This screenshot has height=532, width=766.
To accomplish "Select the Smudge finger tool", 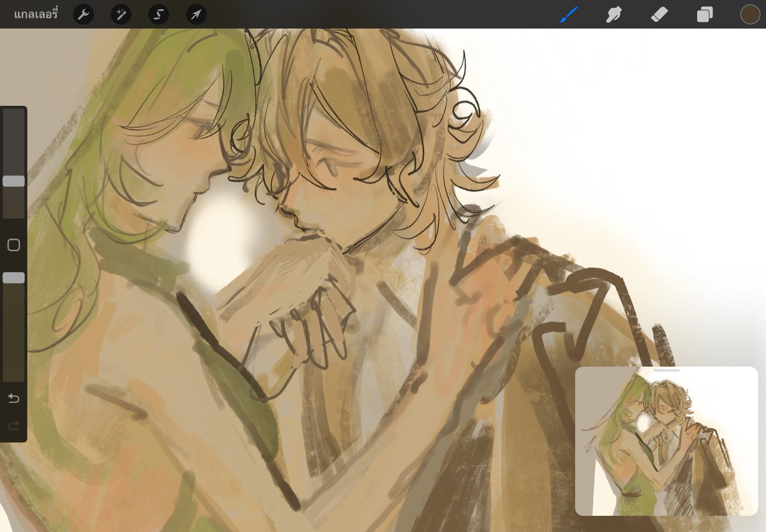I will click(613, 14).
